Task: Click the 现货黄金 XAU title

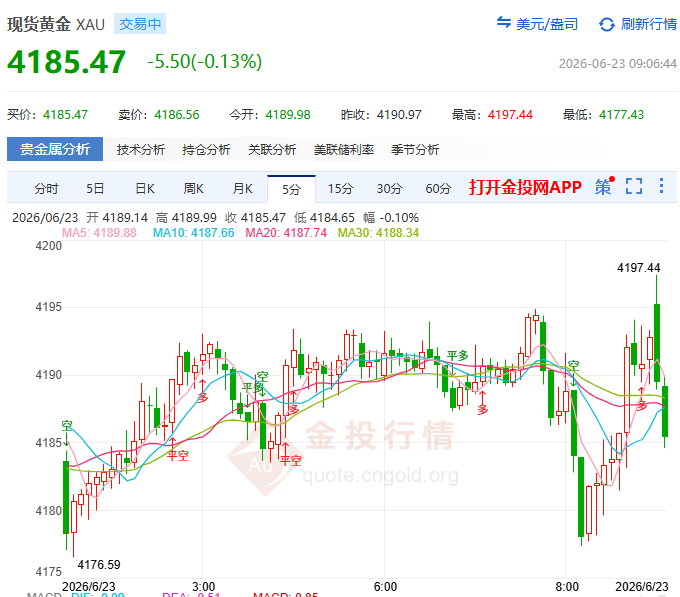Action: (56, 24)
